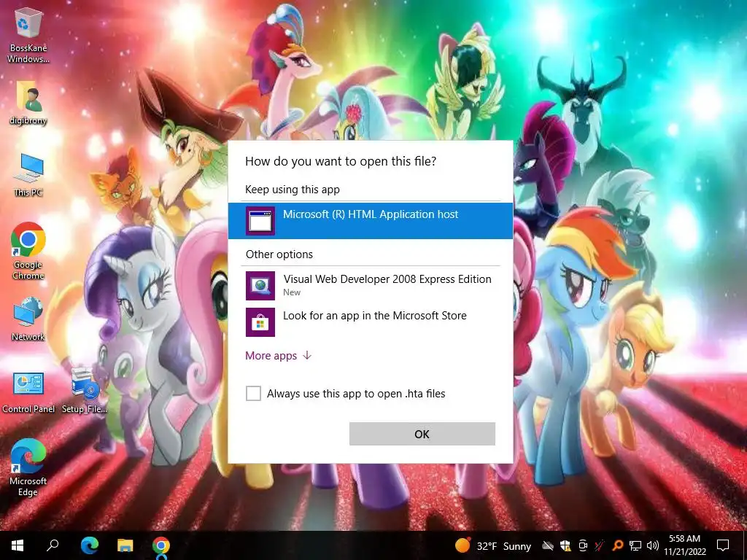Click the HTML Application host window icon
The image size is (747, 560).
260,221
